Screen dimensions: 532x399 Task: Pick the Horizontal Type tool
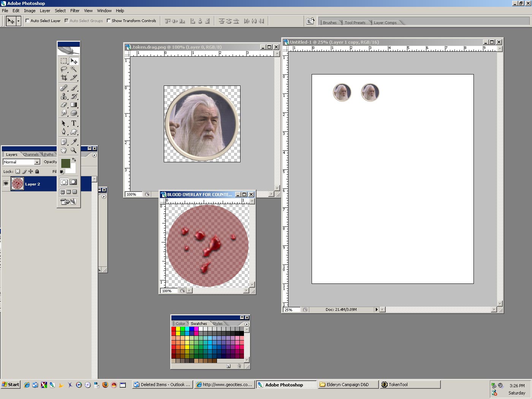tap(74, 123)
